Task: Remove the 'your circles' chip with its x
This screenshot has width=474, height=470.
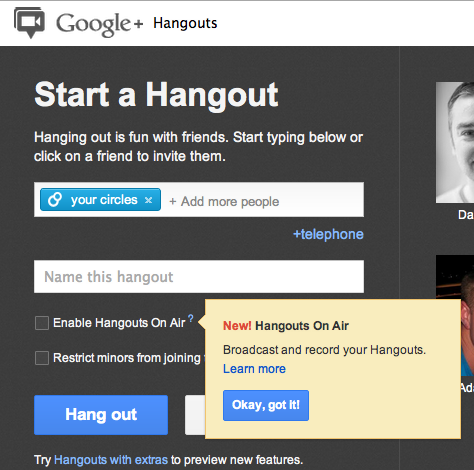Action: coord(148,200)
